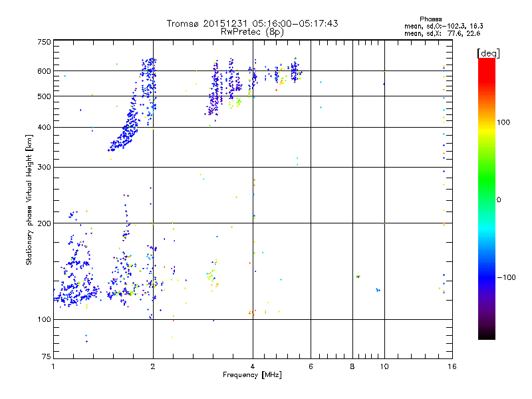Click the x-axis label '1'

[53, 366]
